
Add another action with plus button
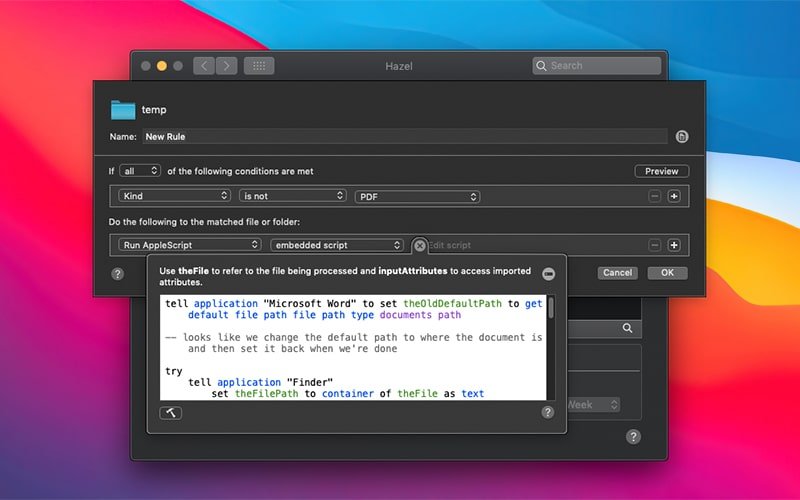(674, 245)
